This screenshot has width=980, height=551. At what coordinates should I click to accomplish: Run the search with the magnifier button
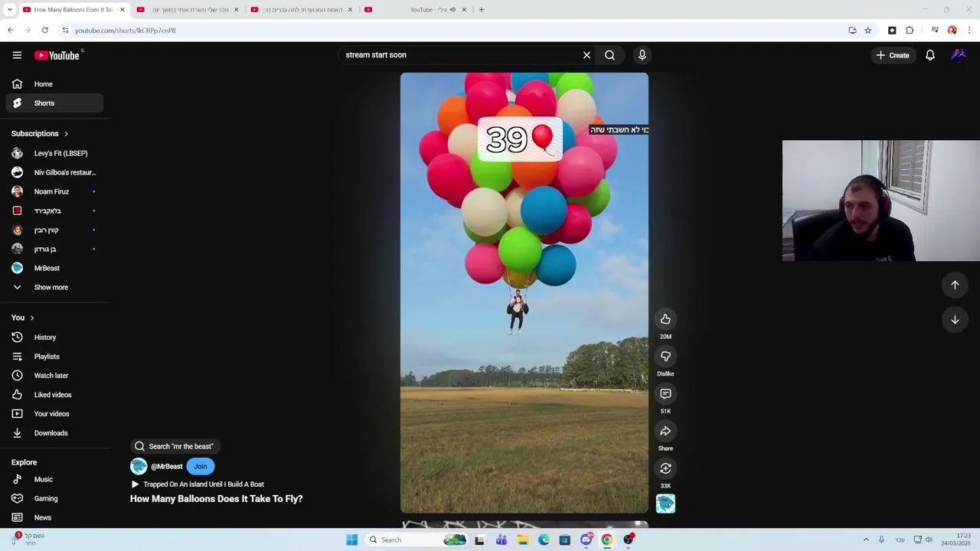pos(609,55)
